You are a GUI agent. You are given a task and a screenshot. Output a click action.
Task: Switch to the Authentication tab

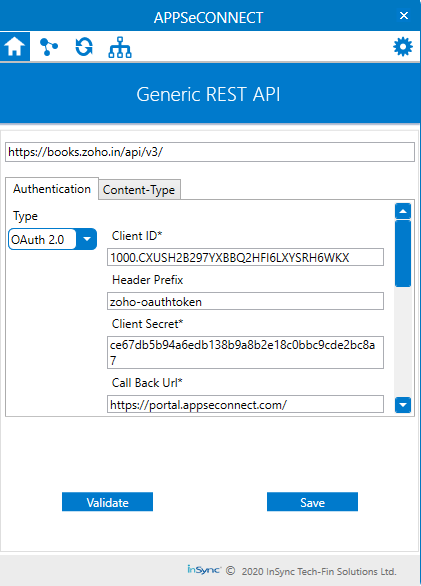pos(52,189)
